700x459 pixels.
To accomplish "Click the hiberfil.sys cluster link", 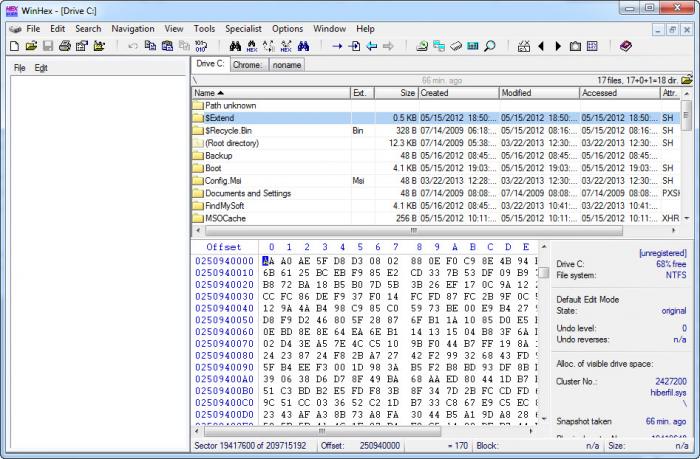I will point(668,392).
